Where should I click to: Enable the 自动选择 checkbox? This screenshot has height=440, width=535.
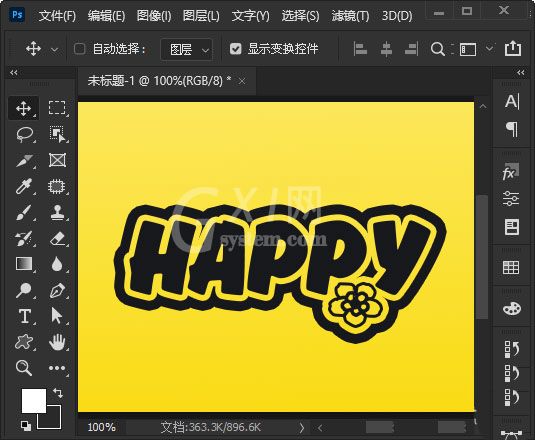(x=79, y=49)
